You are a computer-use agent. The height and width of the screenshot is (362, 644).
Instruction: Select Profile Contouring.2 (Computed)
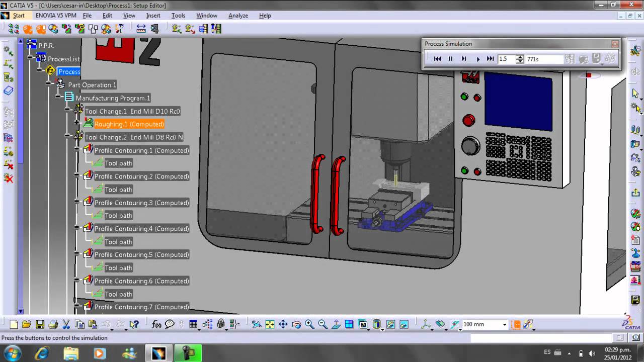pyautogui.click(x=142, y=176)
